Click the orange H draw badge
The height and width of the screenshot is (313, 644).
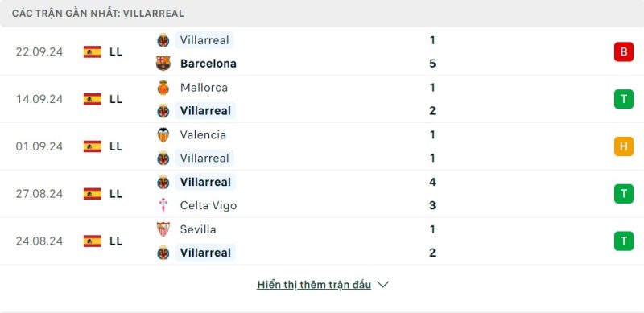623,146
